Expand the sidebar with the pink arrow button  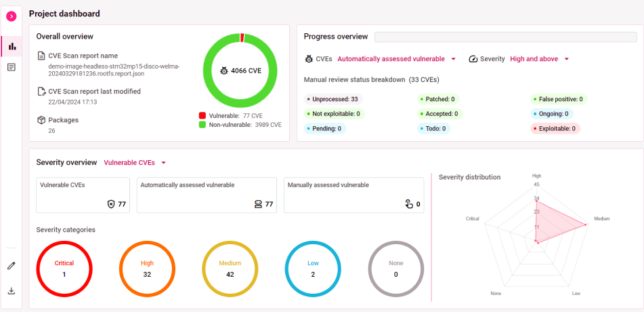[12, 16]
